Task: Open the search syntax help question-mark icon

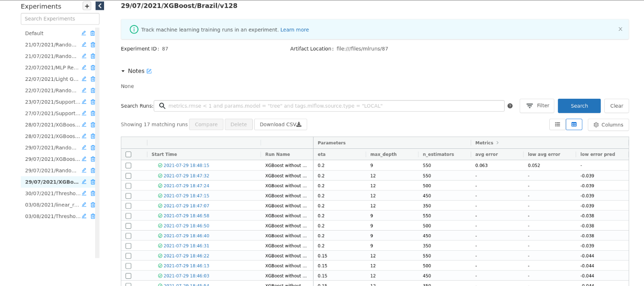Action: click(510, 106)
